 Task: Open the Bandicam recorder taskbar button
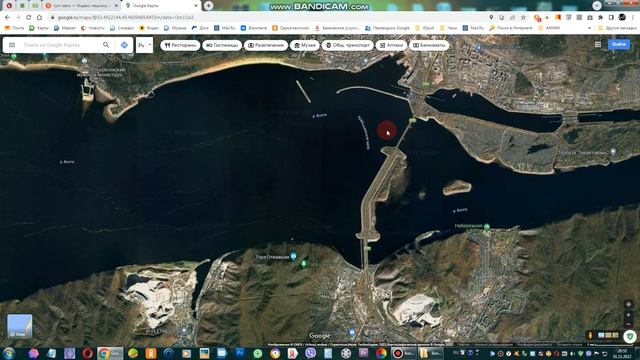[404, 353]
